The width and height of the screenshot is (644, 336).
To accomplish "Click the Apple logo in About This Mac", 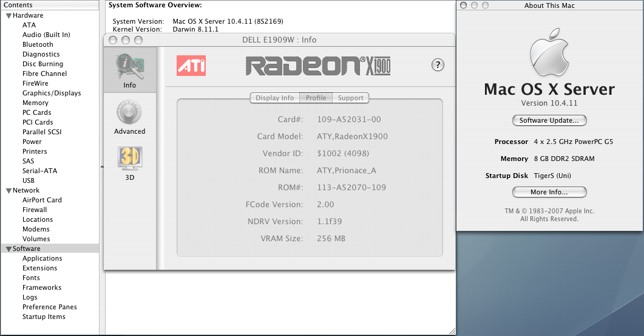I will [x=549, y=53].
